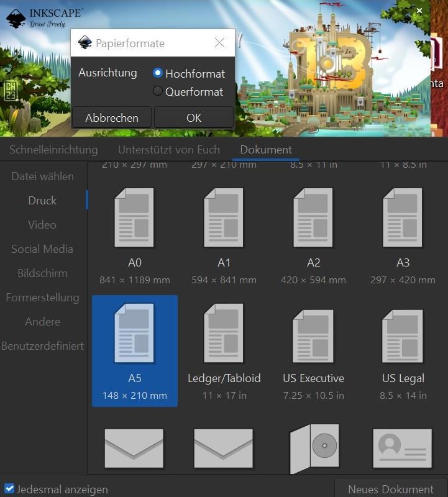Screen dimensions: 448x497
Task: Close the Papierformate dialog
Action: [x=219, y=43]
